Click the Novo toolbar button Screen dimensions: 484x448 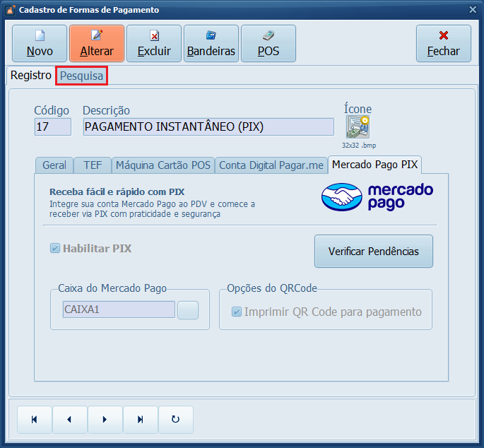click(x=40, y=44)
